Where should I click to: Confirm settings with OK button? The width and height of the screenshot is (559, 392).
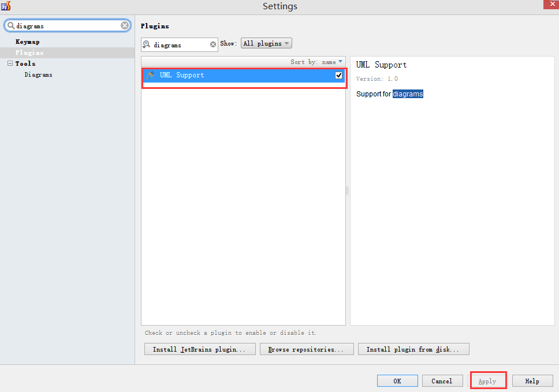[x=397, y=381]
